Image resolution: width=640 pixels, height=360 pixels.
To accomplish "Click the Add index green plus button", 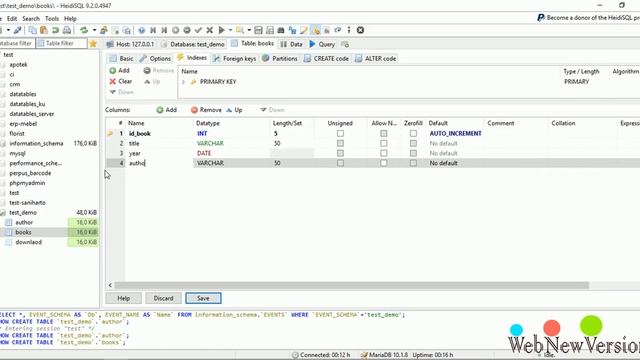I will tap(120, 71).
